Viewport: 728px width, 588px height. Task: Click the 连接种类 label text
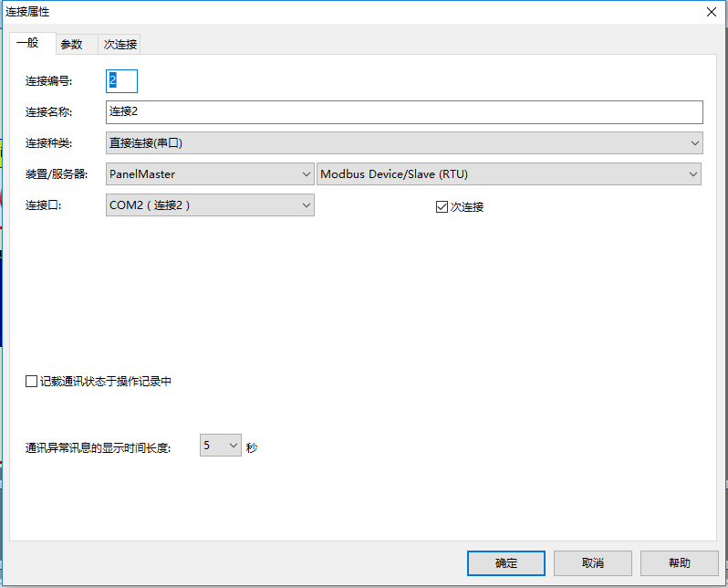(x=48, y=142)
